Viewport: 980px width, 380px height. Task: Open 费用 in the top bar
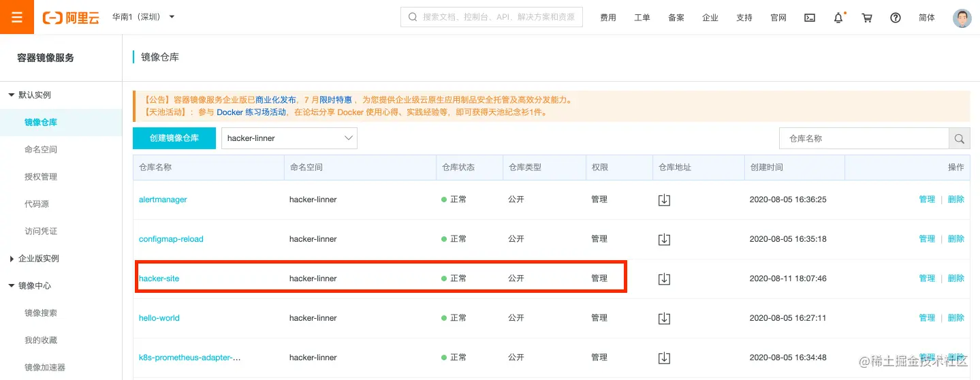tap(608, 18)
